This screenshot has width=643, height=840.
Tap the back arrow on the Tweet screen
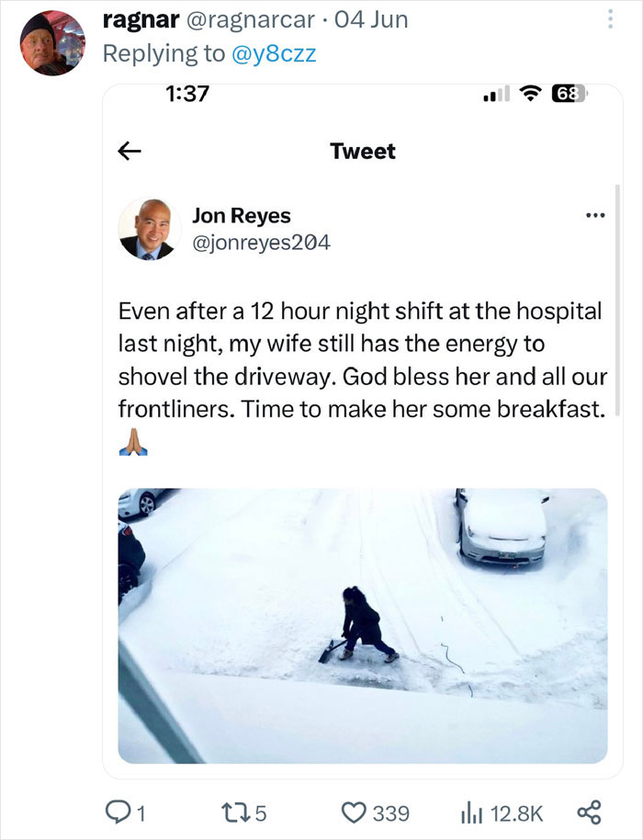tap(130, 151)
